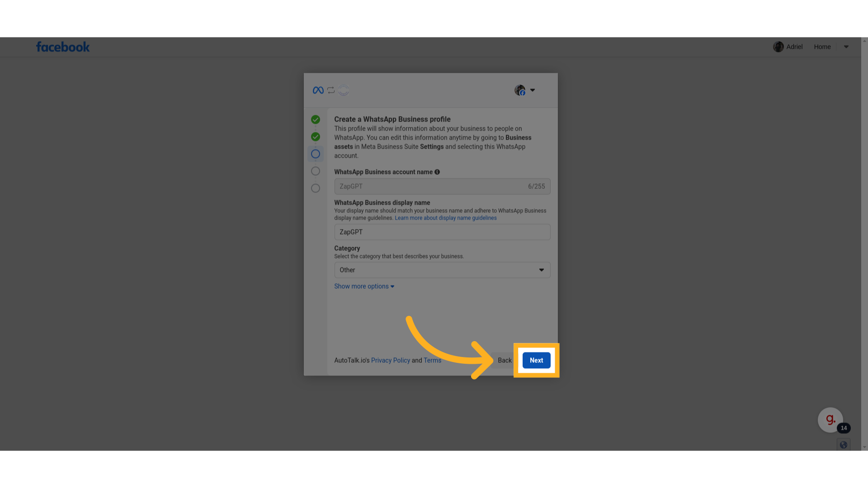Click the page scrollbar down arrow
Image resolution: width=868 pixels, height=488 pixels.
(864, 447)
